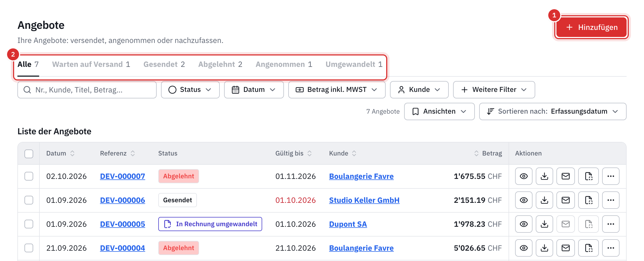This screenshot has width=644, height=261.
Task: View offer DEV-000006 with eye icon
Action: [524, 200]
